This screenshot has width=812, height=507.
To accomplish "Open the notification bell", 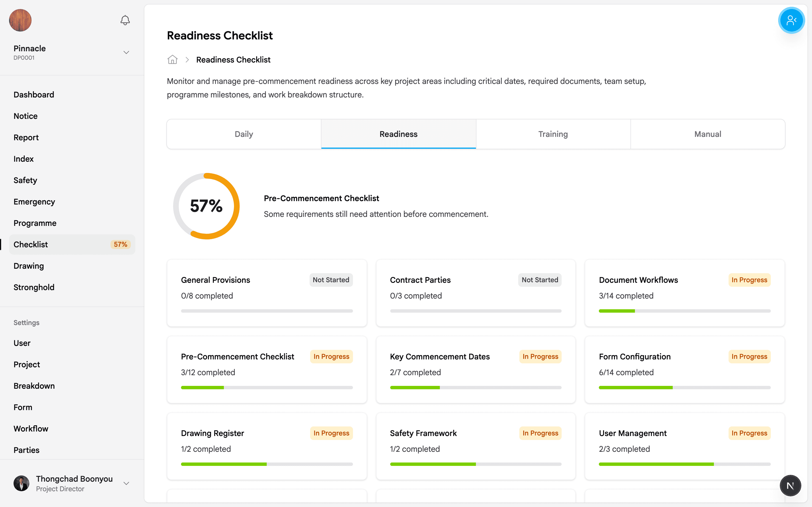I will [x=125, y=20].
